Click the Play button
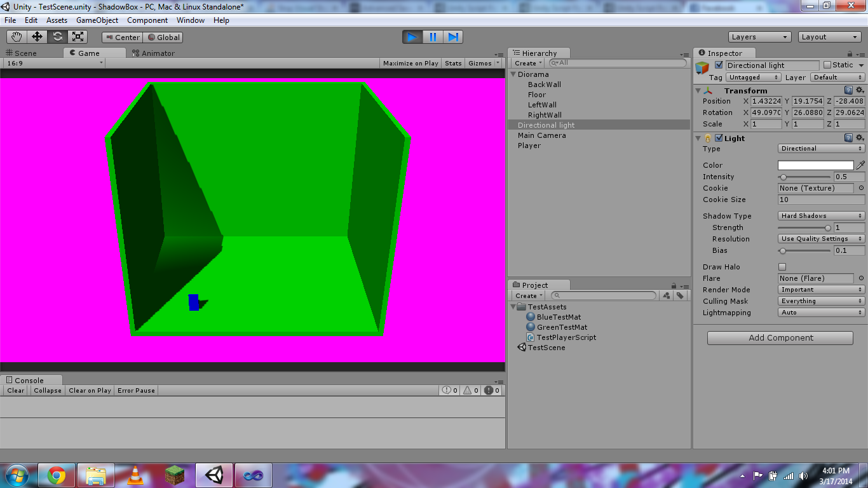868x488 pixels. point(412,37)
